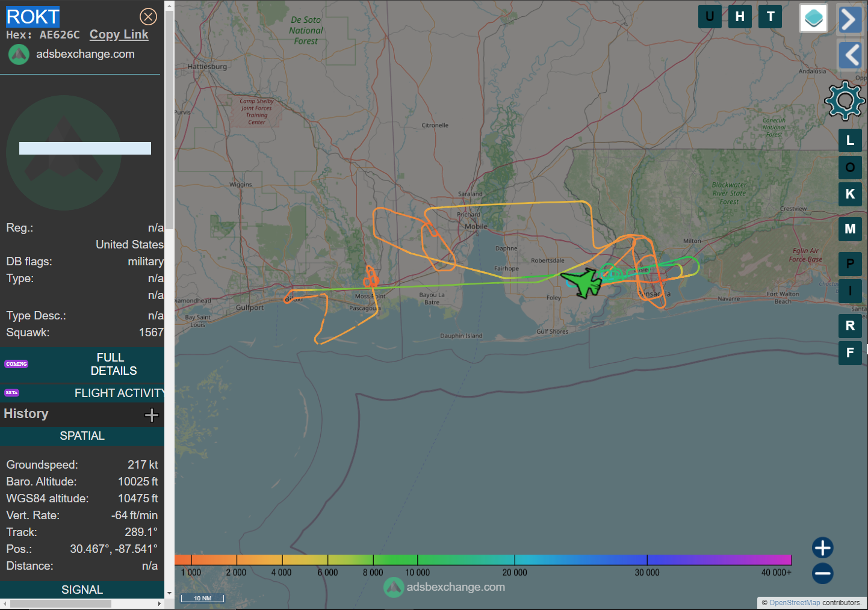Click the track value 289.1°

(x=141, y=532)
